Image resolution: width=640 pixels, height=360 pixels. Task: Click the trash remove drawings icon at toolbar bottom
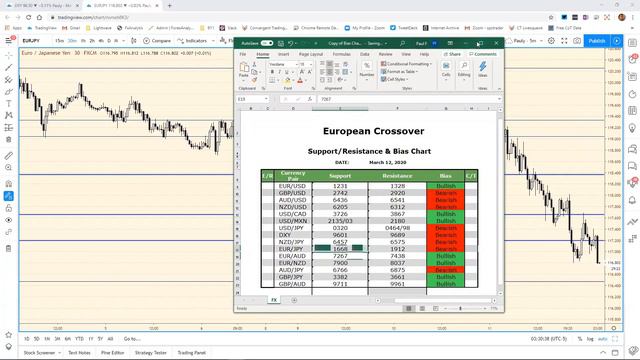tap(9, 249)
